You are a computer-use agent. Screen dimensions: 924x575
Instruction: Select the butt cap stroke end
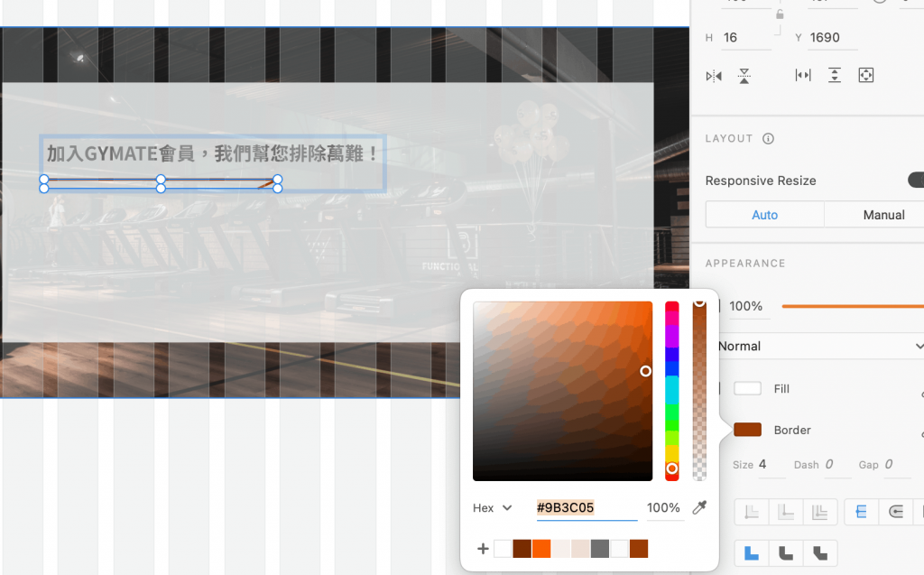[x=861, y=512]
